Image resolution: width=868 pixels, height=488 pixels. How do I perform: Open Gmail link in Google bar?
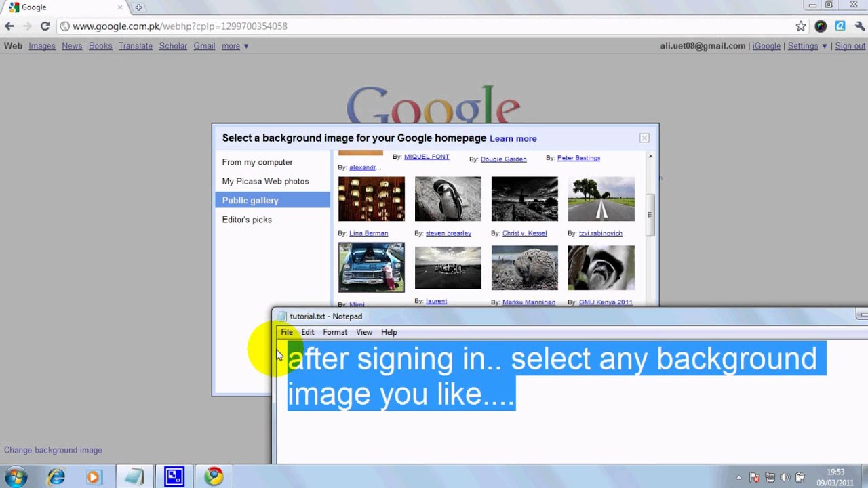pyautogui.click(x=204, y=46)
